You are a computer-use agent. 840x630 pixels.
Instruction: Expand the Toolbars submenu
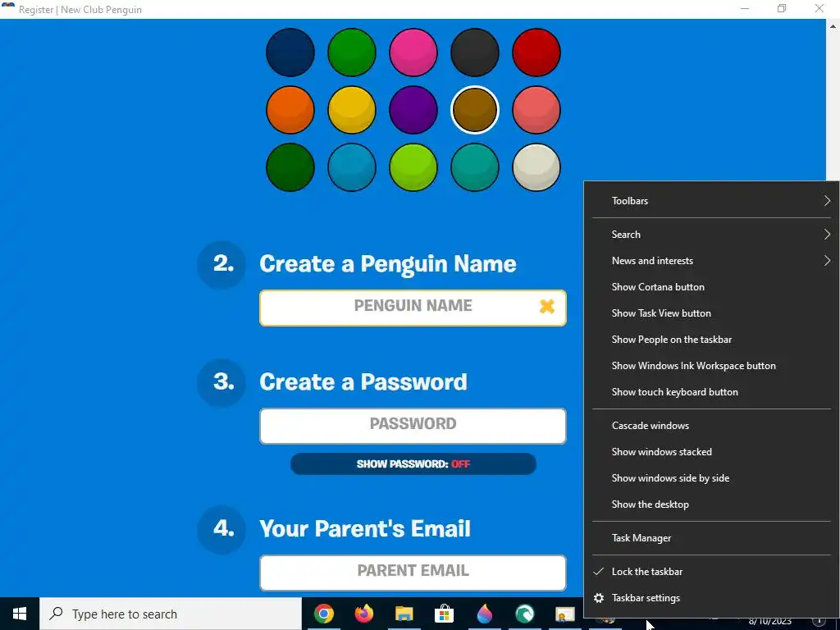[x=711, y=201]
